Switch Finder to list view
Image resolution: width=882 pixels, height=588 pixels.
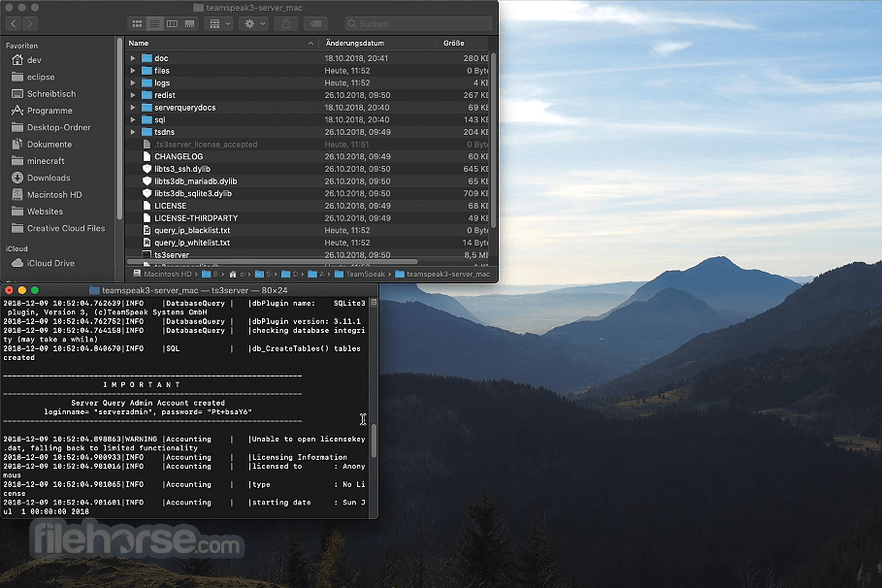154,23
